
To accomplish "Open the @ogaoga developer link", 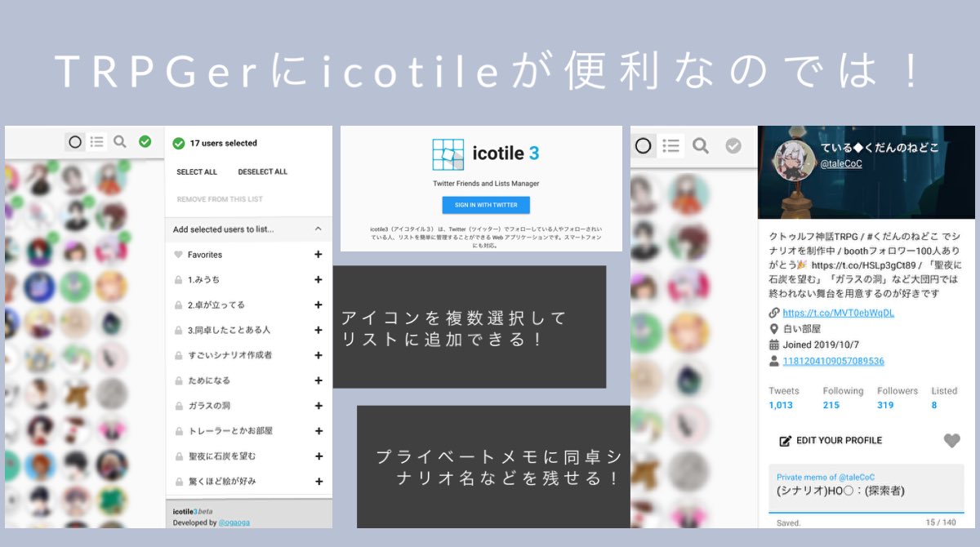I will pyautogui.click(x=235, y=523).
